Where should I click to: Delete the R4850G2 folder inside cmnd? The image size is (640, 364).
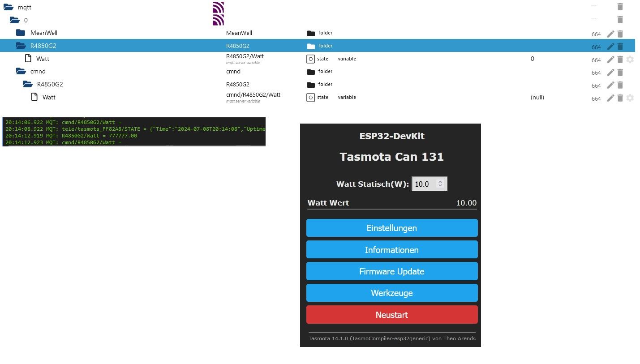pos(620,85)
